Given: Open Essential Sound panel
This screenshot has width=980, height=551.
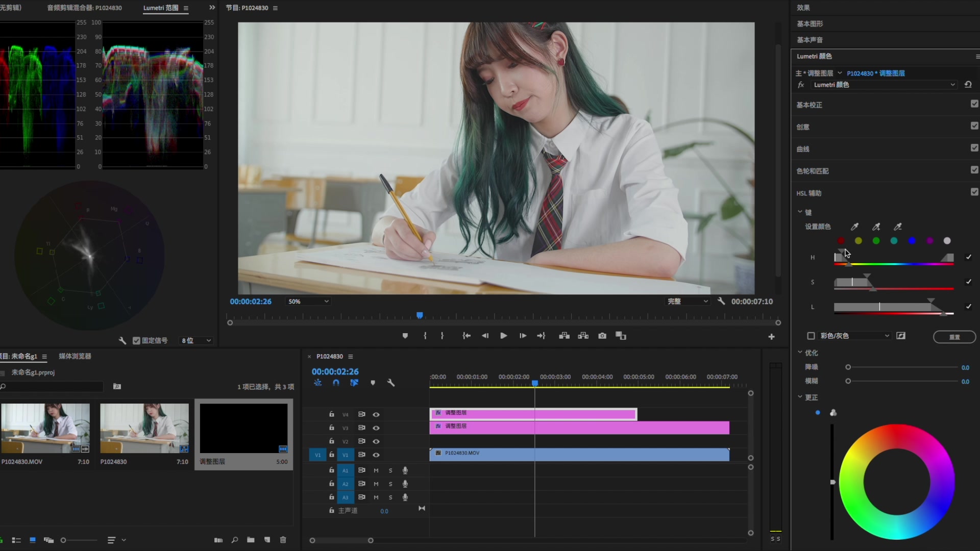Looking at the screenshot, I should (810, 40).
